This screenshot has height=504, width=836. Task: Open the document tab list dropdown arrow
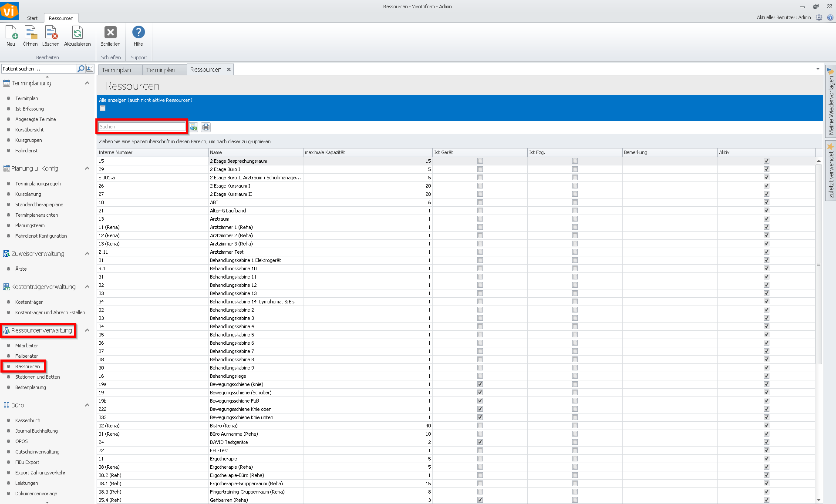tap(817, 69)
